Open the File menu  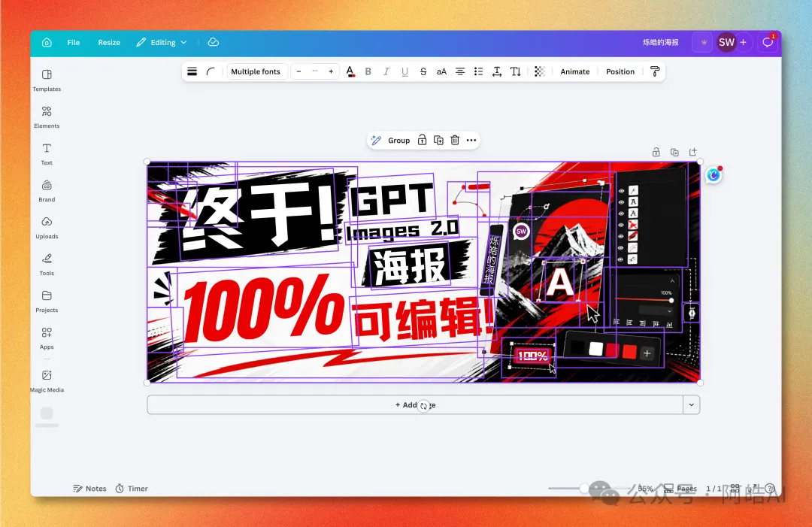point(74,42)
